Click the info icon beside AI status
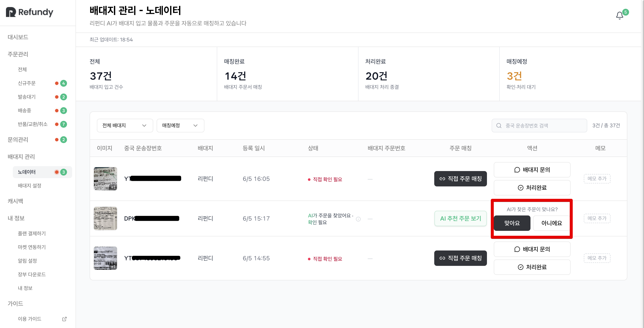Viewport: 644px width, 328px height. point(358,219)
